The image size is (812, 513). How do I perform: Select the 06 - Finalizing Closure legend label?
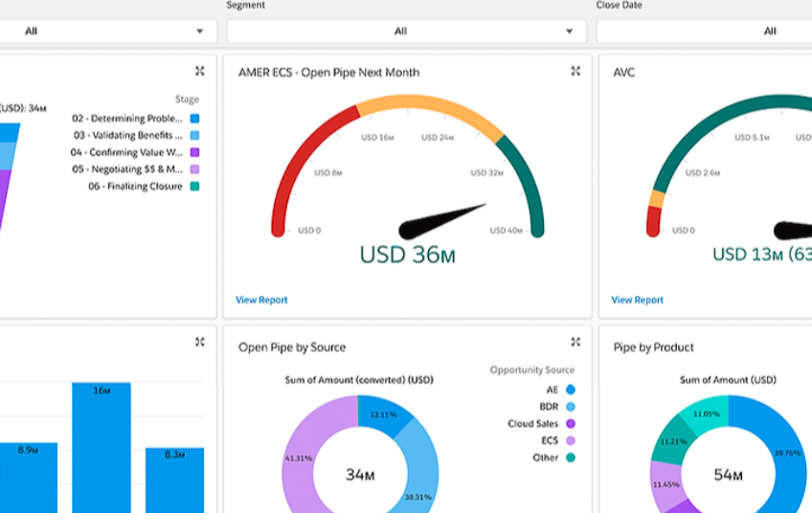click(135, 187)
